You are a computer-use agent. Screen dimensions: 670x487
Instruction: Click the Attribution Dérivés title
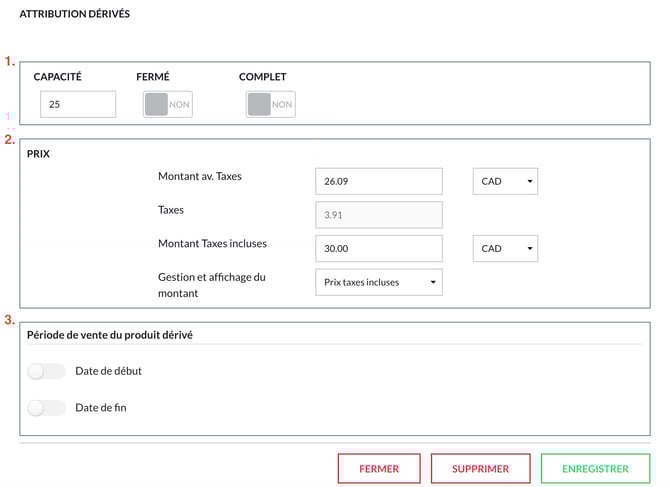[75, 15]
